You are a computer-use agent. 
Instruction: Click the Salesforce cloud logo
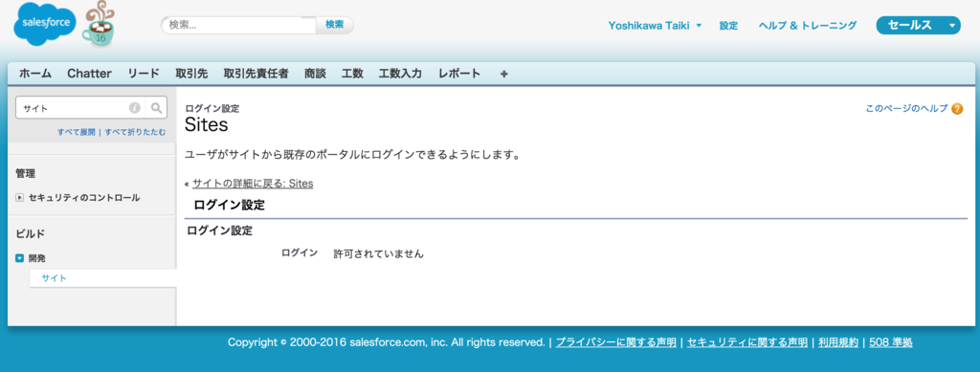[45, 24]
